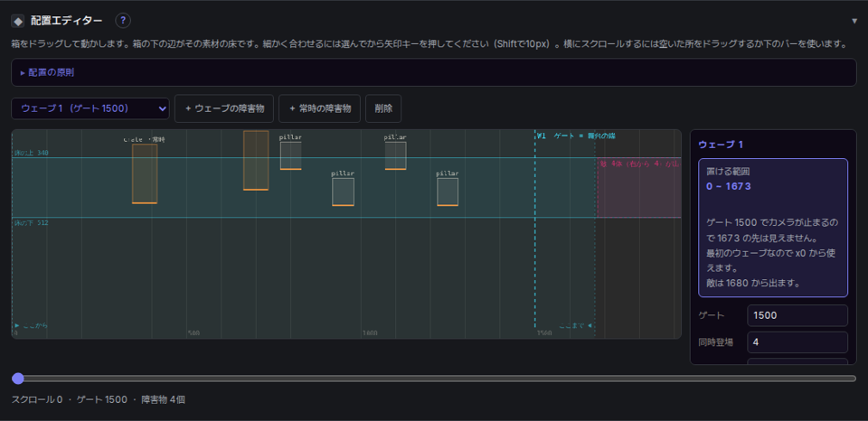Select the crate 常時 box on the canvas

tap(145, 173)
